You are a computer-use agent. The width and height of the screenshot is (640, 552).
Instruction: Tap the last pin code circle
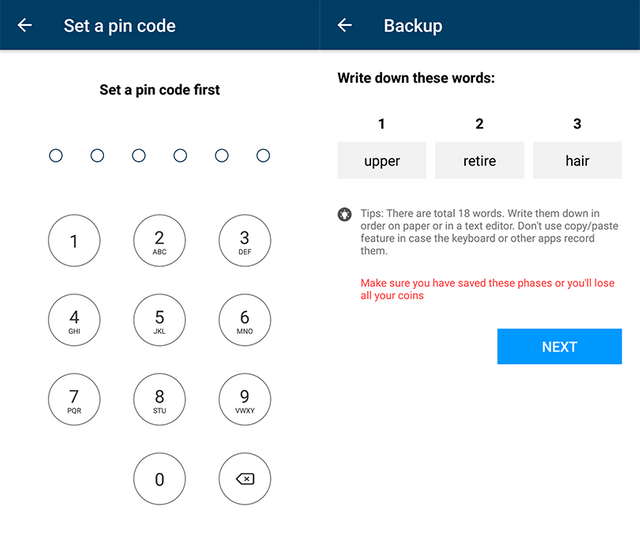[x=263, y=155]
